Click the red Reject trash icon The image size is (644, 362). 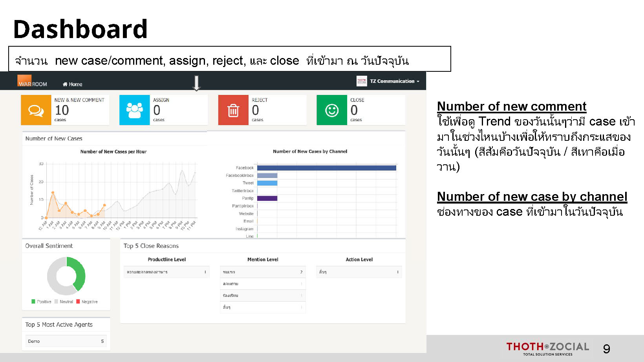pos(233,110)
